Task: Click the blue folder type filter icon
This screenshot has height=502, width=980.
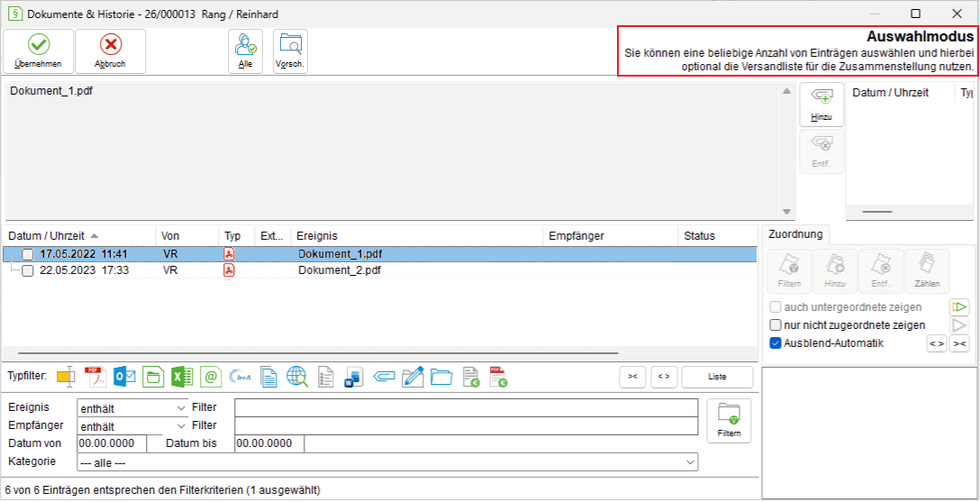Action: click(x=442, y=377)
